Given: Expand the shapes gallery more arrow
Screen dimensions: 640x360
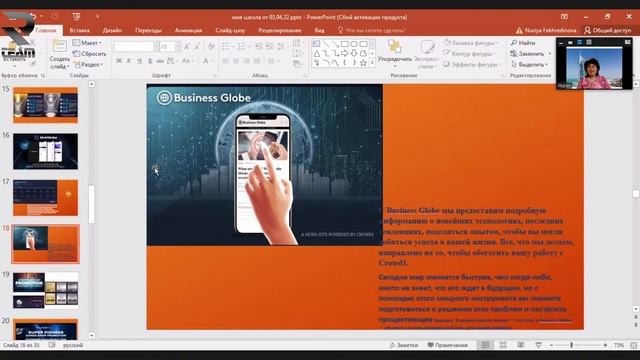Looking at the screenshot, I should [372, 63].
